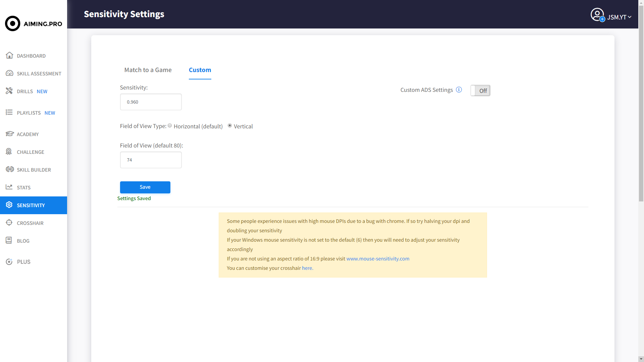The width and height of the screenshot is (644, 362).
Task: Open Playlists list icon
Action: 9,112
